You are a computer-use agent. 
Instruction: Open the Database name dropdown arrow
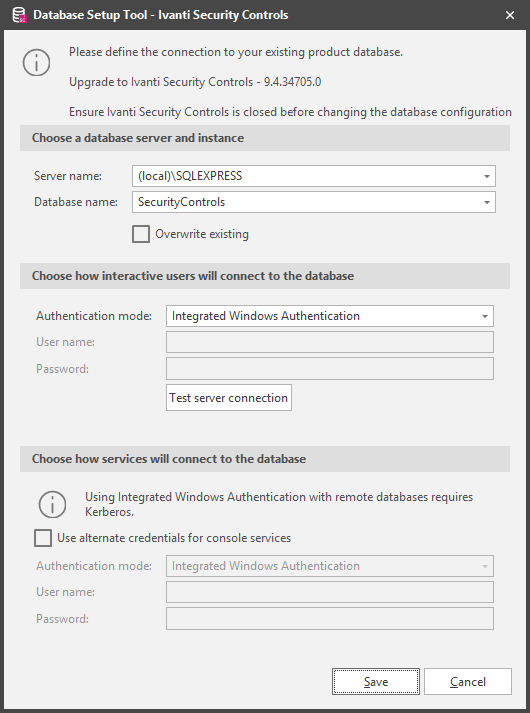click(x=487, y=202)
